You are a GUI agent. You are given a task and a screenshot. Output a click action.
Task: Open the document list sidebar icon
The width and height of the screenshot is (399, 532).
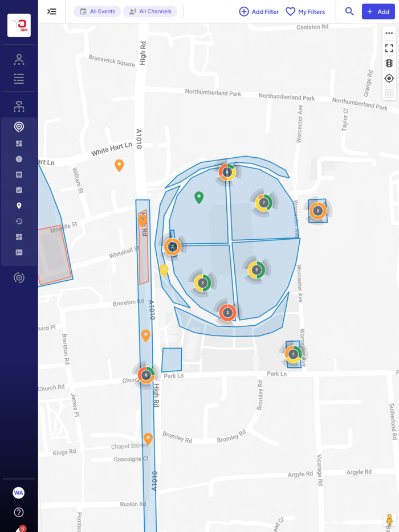19,175
